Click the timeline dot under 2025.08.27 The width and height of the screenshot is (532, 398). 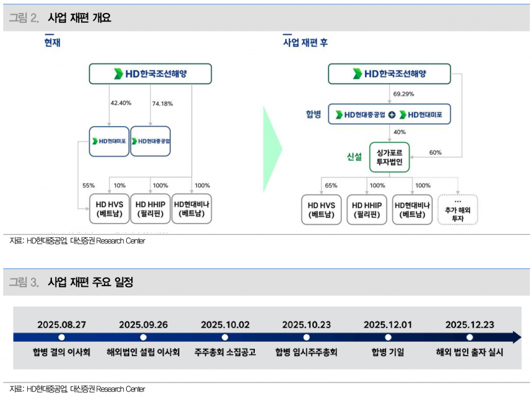click(61, 337)
